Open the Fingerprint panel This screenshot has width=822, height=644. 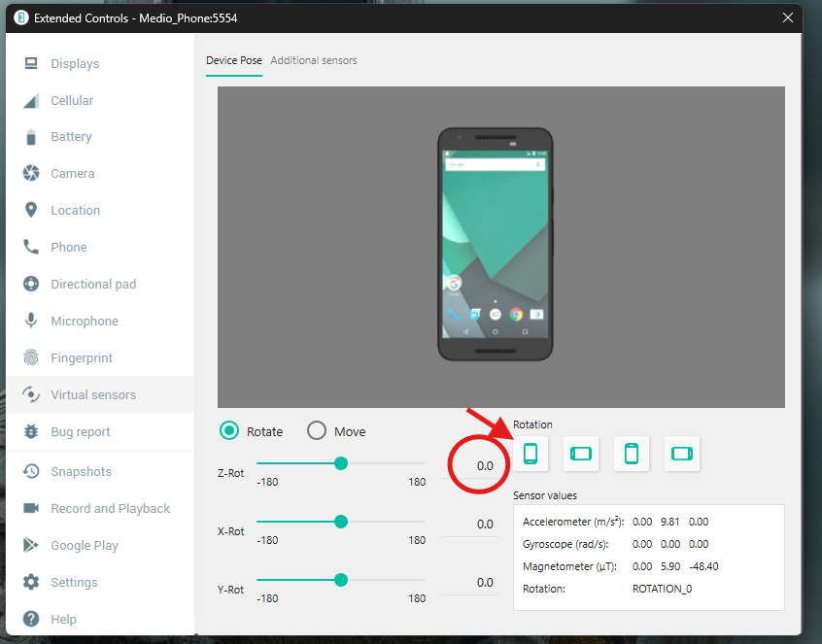point(82,358)
